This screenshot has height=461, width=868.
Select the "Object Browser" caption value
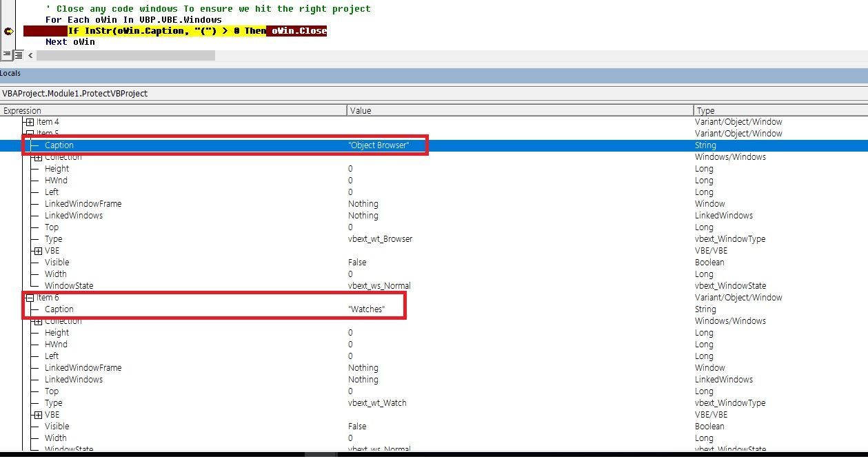tap(379, 145)
